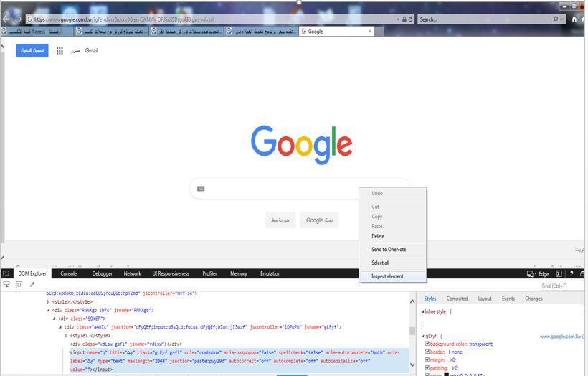
Task: Click the Google favicon in address bar
Action: pyautogui.click(x=29, y=19)
